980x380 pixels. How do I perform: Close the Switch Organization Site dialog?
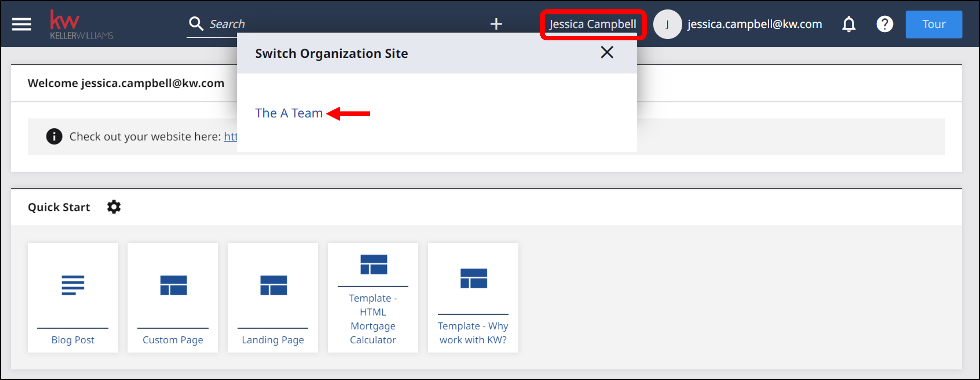pos(607,52)
